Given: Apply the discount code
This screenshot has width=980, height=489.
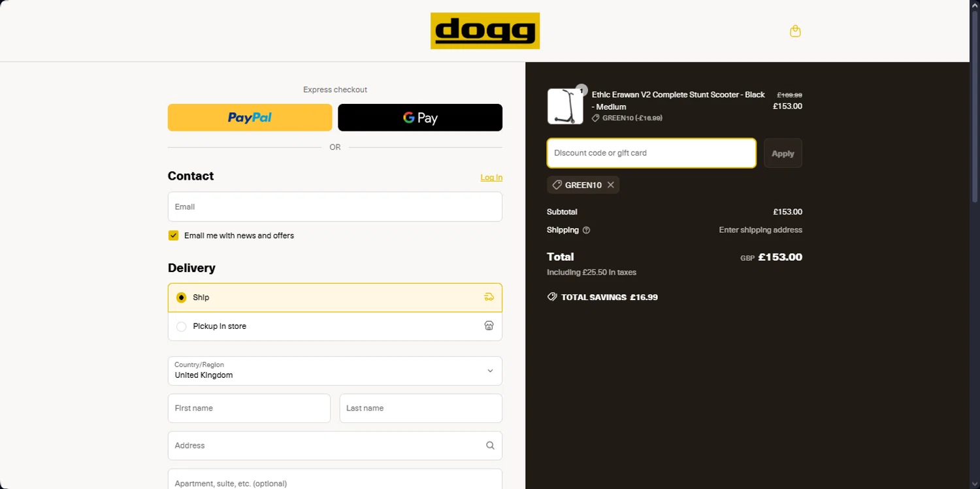Looking at the screenshot, I should (x=783, y=153).
